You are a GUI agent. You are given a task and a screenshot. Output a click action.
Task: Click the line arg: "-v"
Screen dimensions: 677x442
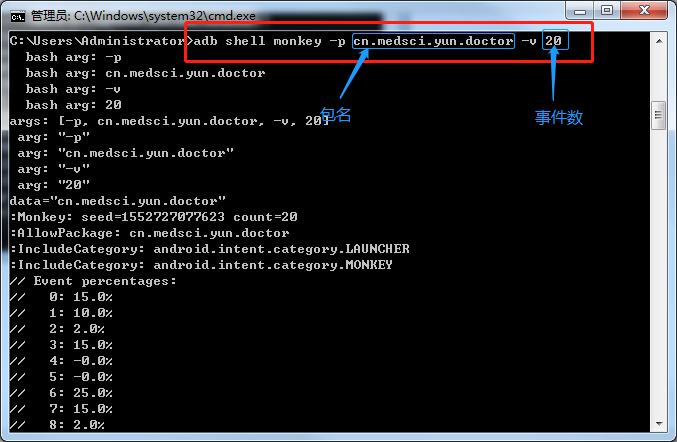click(54, 169)
